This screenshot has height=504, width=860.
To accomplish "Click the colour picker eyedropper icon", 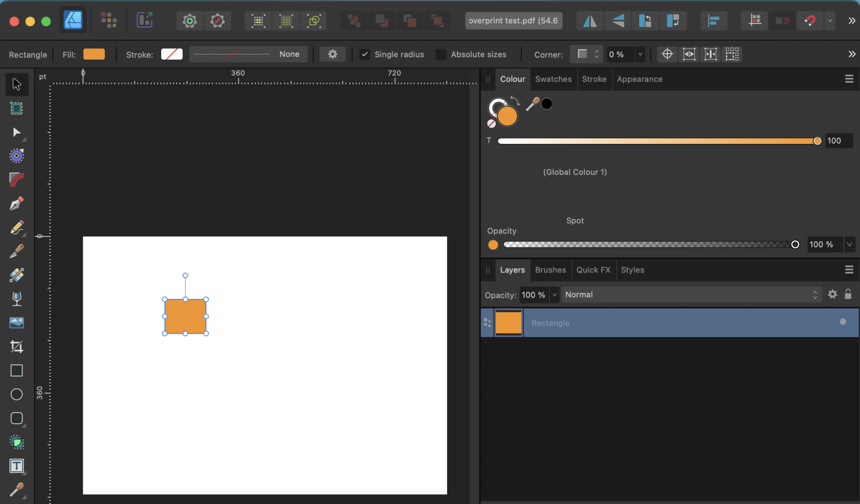I will (x=533, y=104).
